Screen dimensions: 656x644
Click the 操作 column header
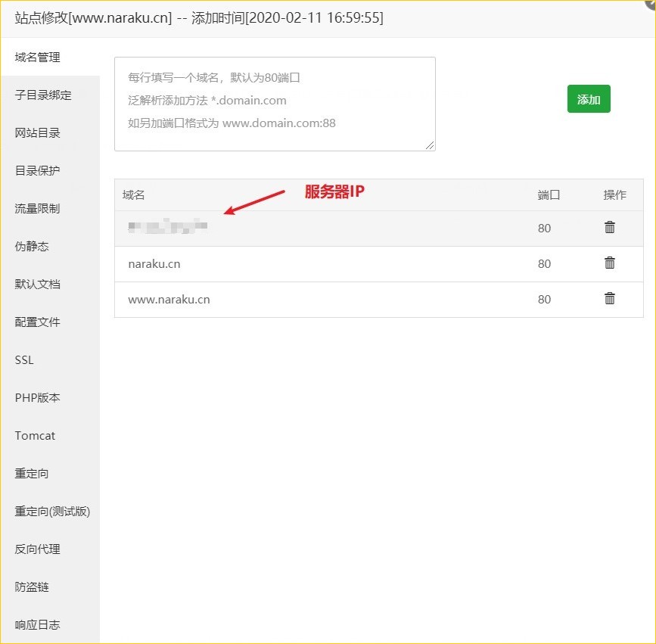pos(614,194)
